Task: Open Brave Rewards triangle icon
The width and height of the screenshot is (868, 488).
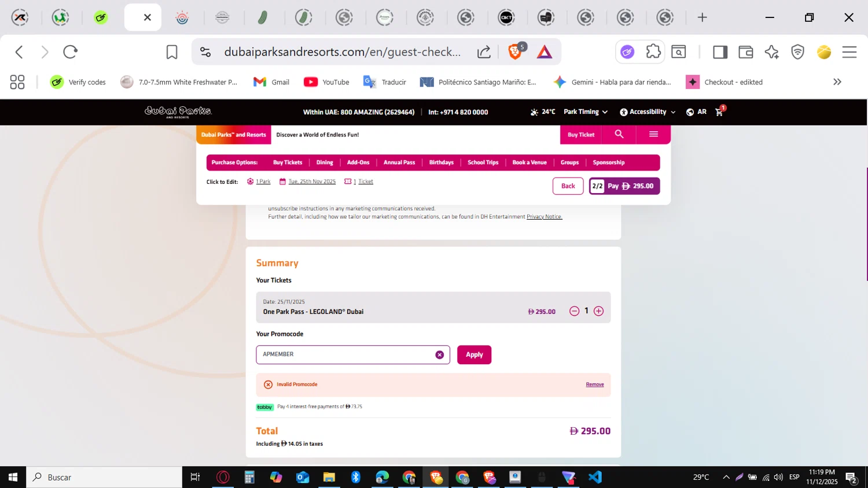Action: point(545,52)
